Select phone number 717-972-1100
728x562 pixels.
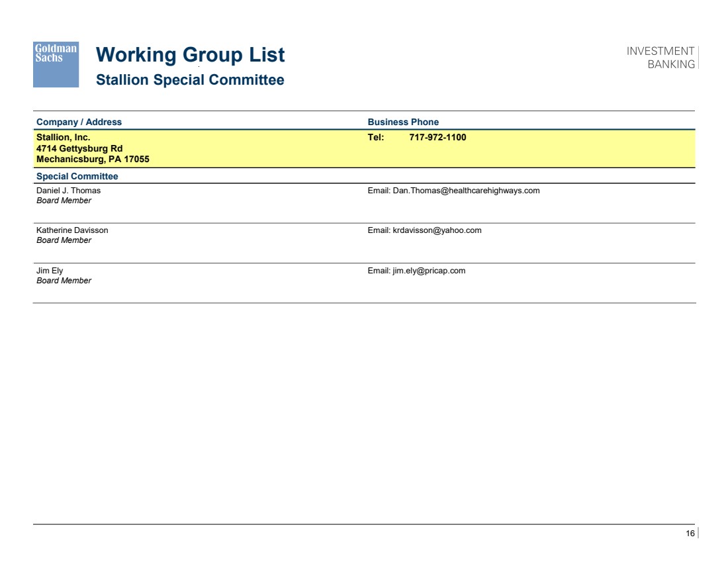(x=437, y=138)
